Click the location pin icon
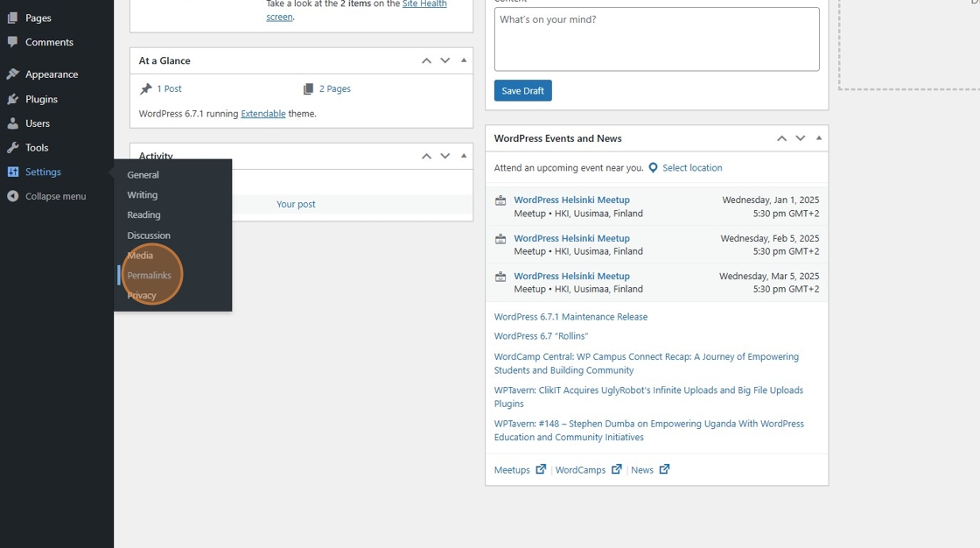 [653, 168]
